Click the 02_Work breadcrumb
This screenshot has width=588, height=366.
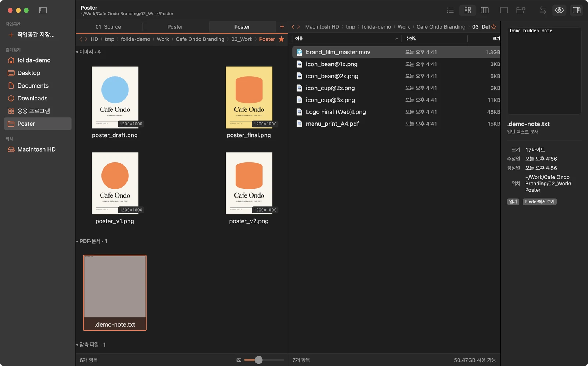[242, 39]
